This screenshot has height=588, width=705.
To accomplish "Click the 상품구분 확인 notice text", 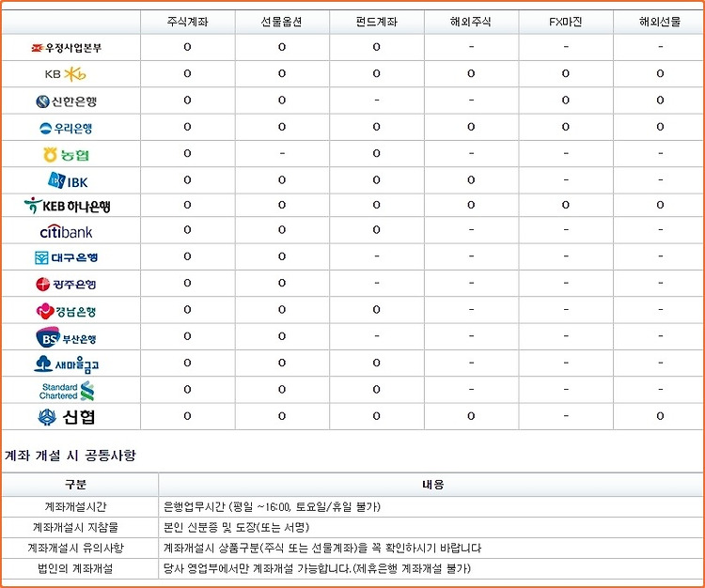I will coord(322,548).
